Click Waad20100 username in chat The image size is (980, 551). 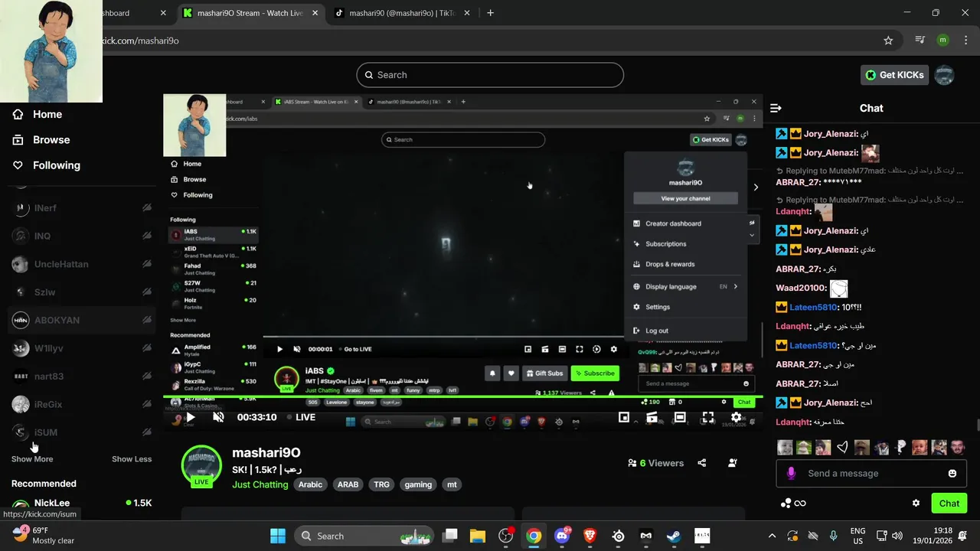pyautogui.click(x=801, y=289)
